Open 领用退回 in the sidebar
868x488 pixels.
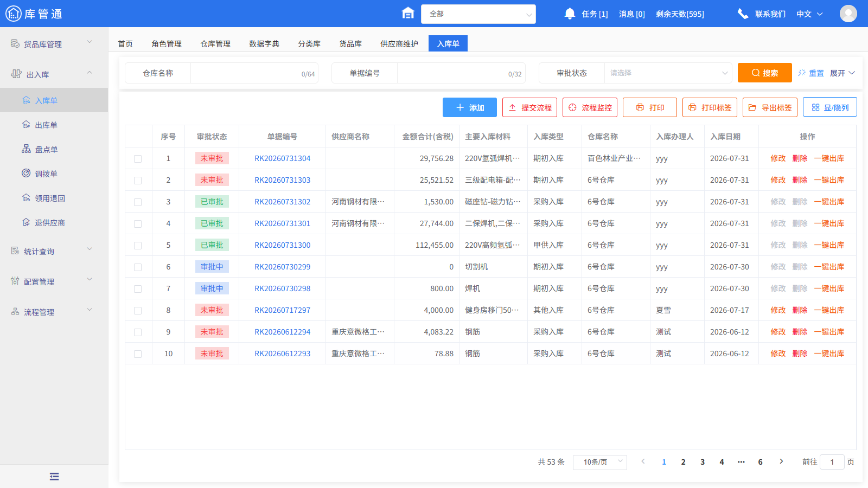tap(54, 198)
